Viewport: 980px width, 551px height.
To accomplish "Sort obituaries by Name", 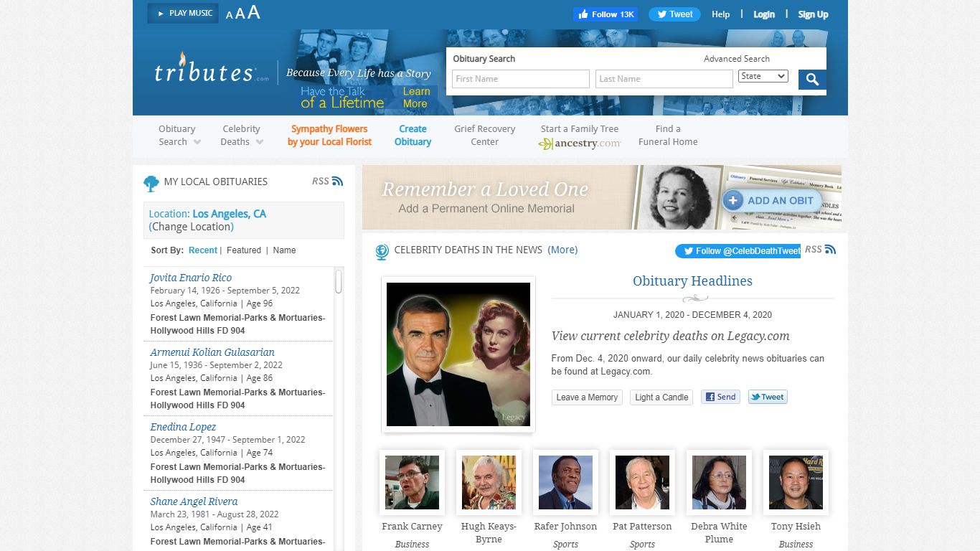I will coord(284,250).
